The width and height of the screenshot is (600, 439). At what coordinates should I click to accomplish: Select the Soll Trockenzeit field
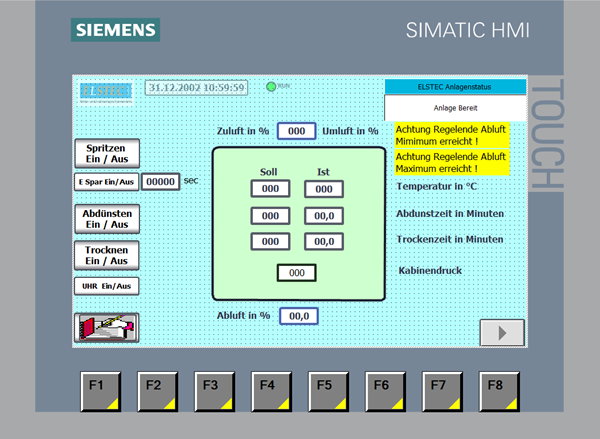[271, 242]
